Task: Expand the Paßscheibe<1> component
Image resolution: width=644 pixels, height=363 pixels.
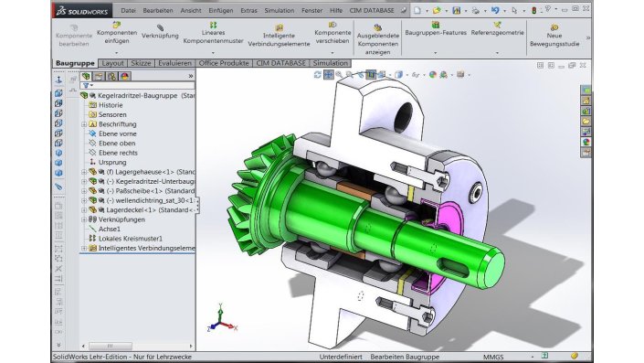Action: pos(84,191)
